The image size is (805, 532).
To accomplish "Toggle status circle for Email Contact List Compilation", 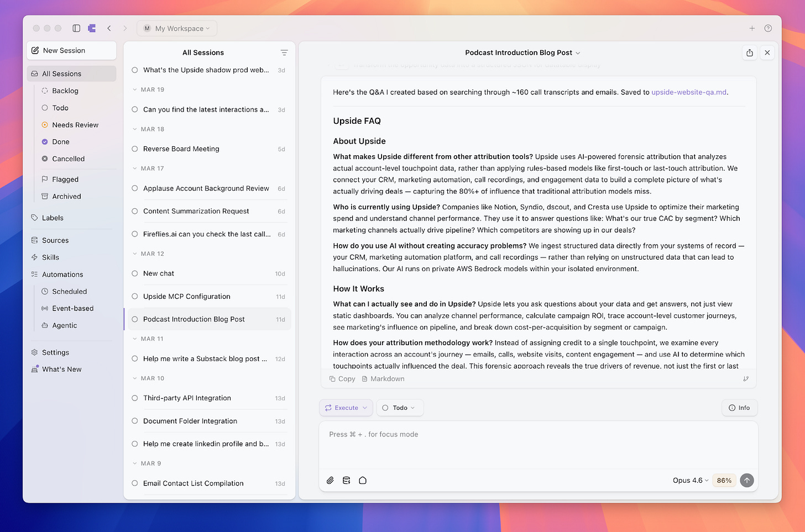I will click(134, 483).
